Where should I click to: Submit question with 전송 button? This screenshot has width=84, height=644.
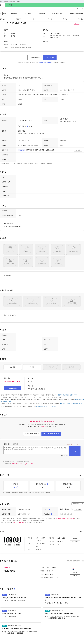[x=75, y=451]
